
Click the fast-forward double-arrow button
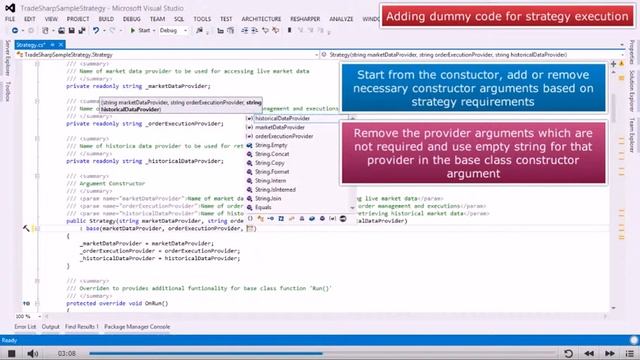pyautogui.click(x=610, y=353)
